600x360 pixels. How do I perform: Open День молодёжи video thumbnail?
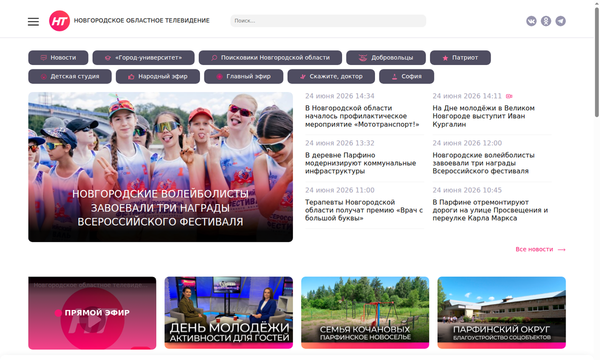coord(228,313)
